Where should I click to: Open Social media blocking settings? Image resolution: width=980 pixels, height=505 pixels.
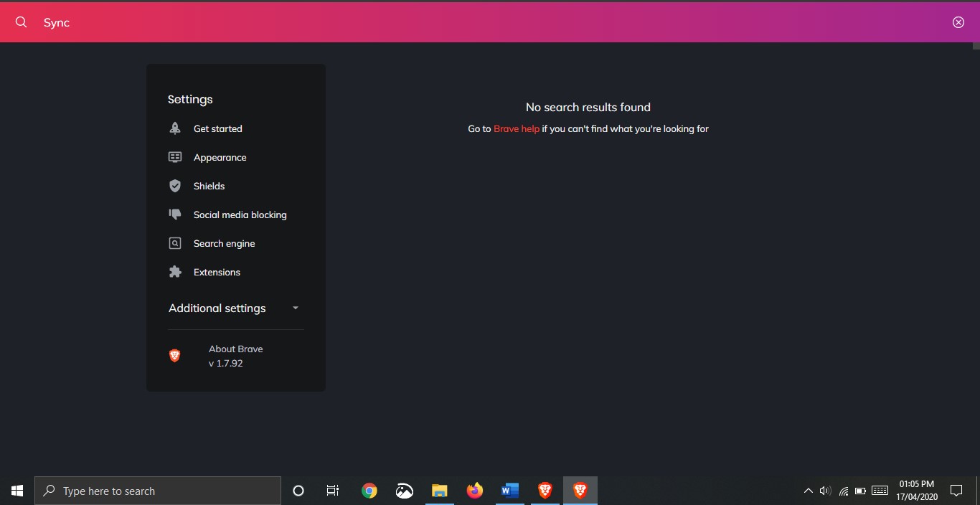point(240,214)
